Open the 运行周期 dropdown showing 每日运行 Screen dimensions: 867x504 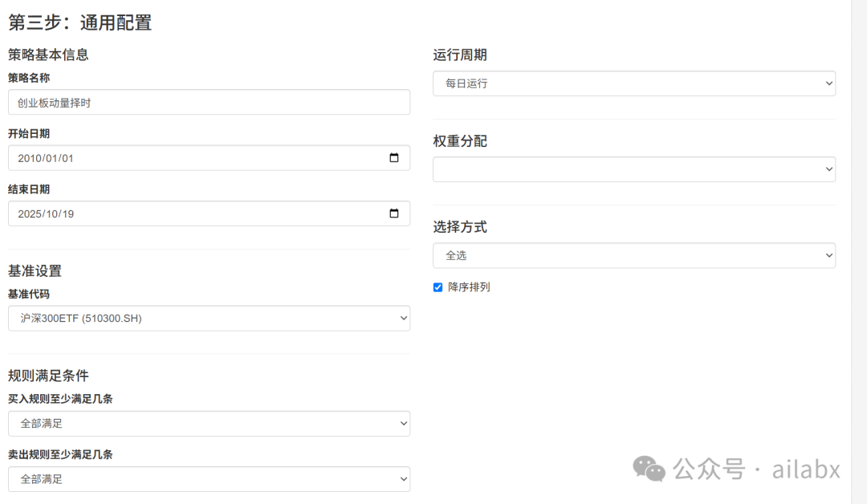click(x=634, y=83)
